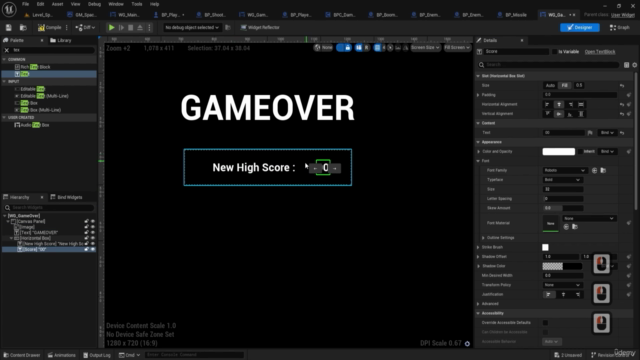
Task: Click the Unreal Engine logo icon
Action: (9, 9)
